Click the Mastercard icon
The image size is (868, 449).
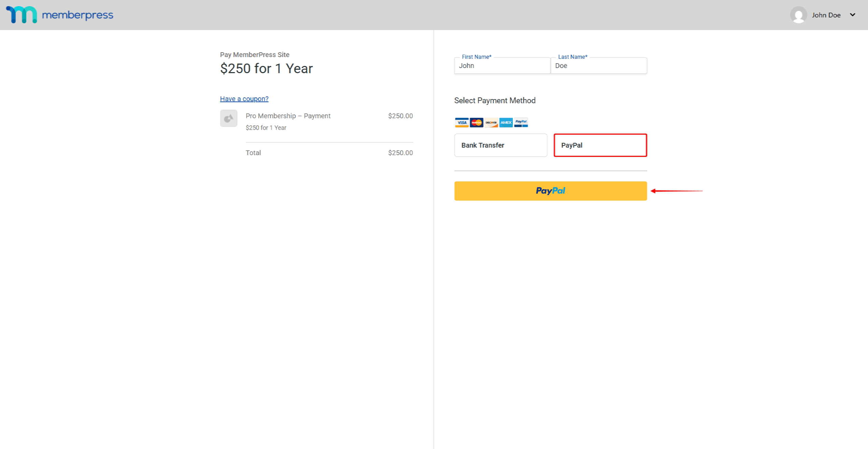tap(476, 122)
